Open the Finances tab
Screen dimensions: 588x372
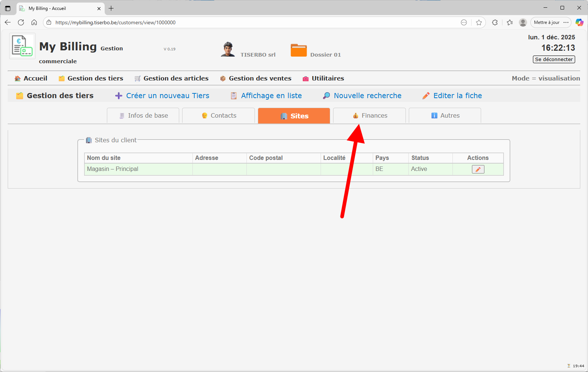(369, 115)
